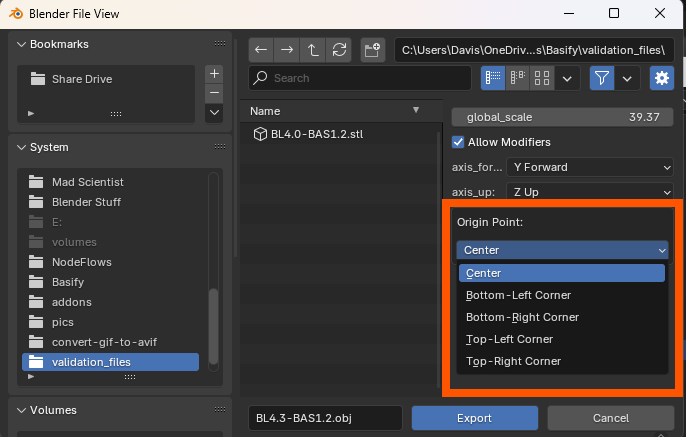Navigate to parent directory arrow
This screenshot has width=686, height=437.
point(313,49)
